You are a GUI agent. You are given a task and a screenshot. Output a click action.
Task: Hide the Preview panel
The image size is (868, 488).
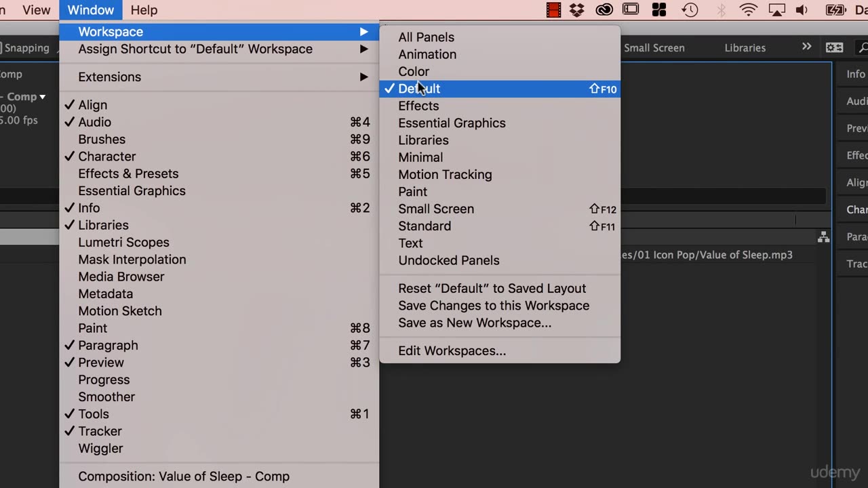coord(219,363)
